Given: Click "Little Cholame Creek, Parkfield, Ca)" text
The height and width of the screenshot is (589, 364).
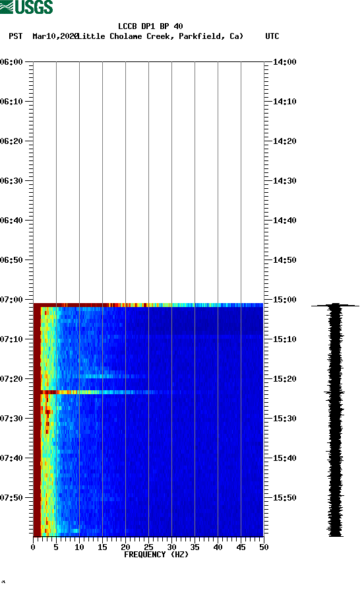Looking at the screenshot, I should click(161, 36).
